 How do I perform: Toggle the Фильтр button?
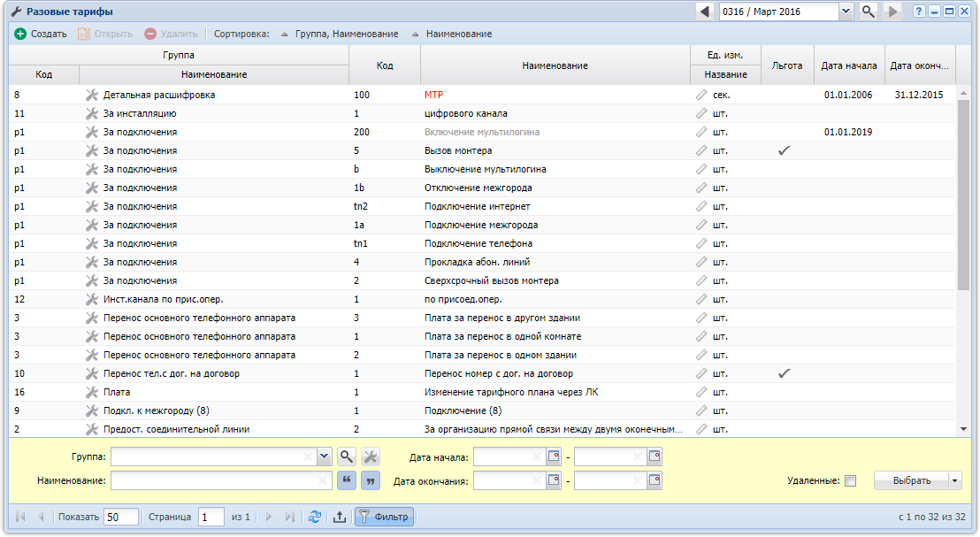coord(385,517)
